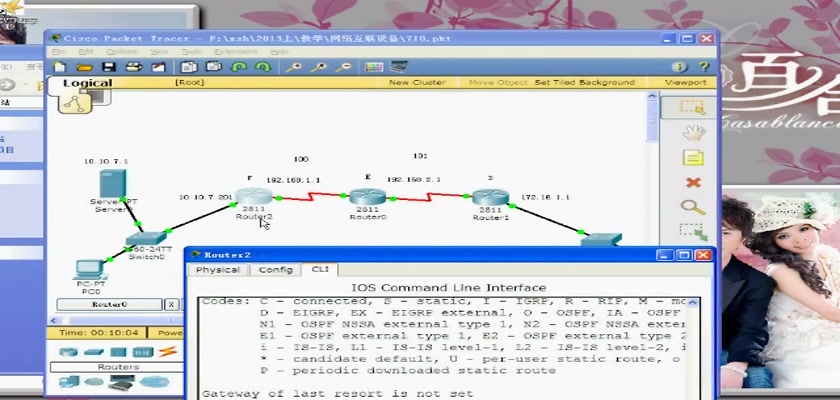Select the End Devices category icon
Viewport: 840px width, 400px height.
69,382
